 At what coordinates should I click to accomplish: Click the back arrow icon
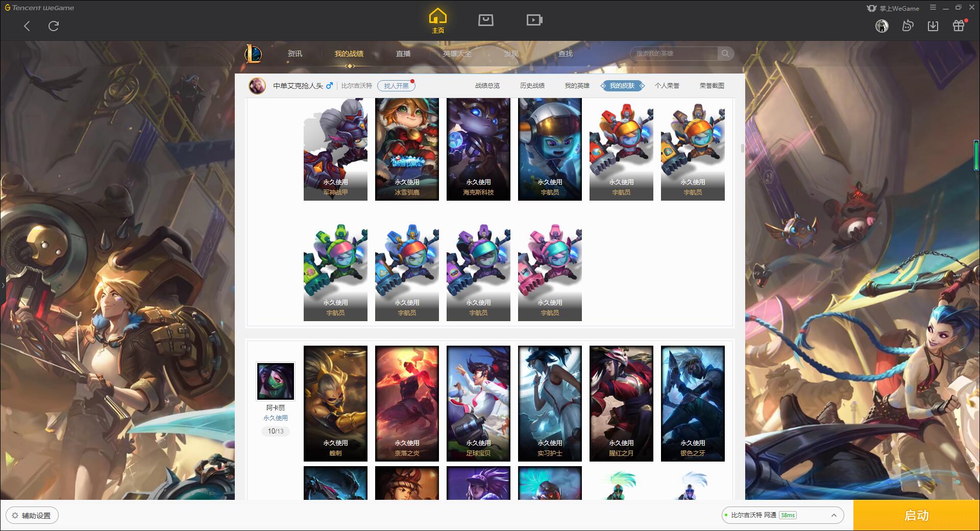coord(27,26)
